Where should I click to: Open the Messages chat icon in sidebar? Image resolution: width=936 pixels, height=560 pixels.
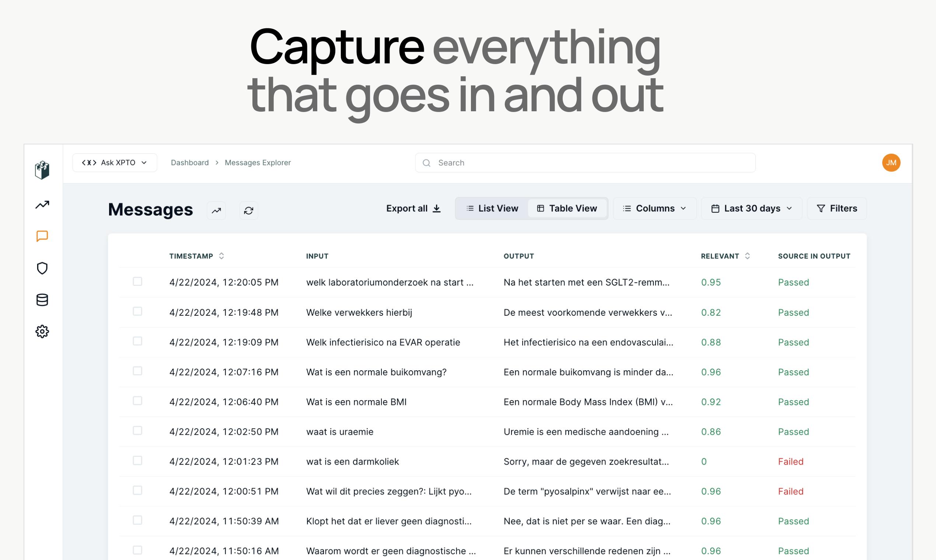coord(42,236)
